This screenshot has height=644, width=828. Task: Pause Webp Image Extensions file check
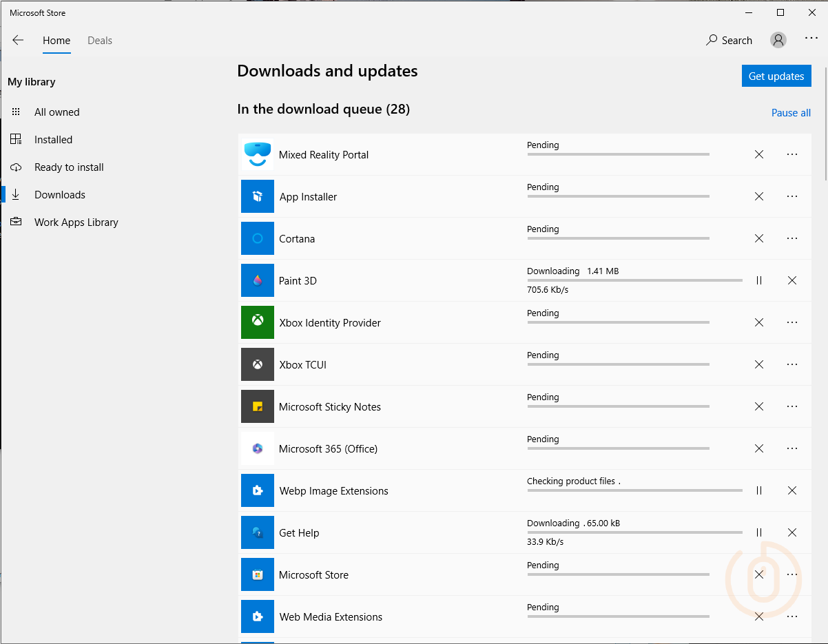(759, 490)
